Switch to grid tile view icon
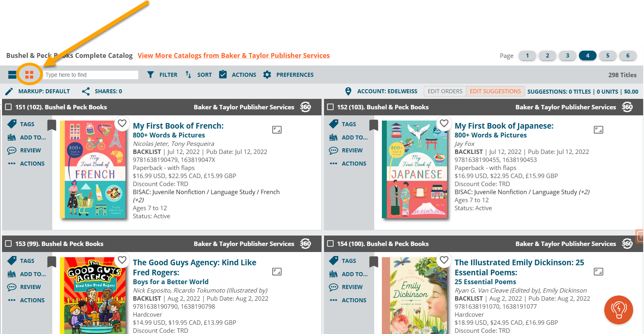The height and width of the screenshot is (334, 644). (x=29, y=75)
